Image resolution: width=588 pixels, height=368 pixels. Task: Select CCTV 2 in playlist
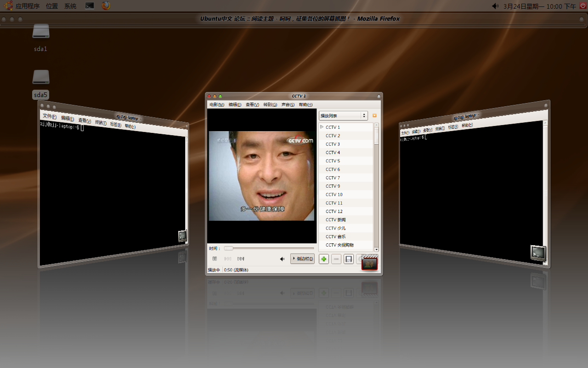click(346, 136)
